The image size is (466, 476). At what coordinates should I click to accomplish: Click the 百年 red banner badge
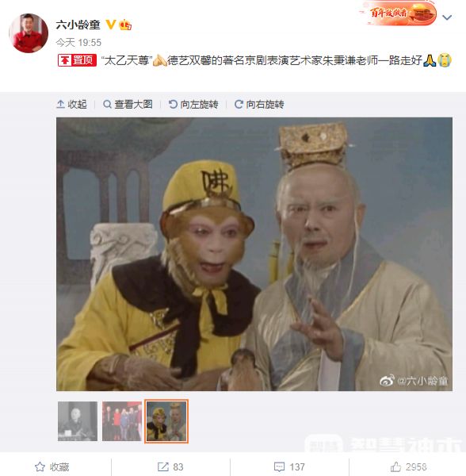[x=399, y=13]
